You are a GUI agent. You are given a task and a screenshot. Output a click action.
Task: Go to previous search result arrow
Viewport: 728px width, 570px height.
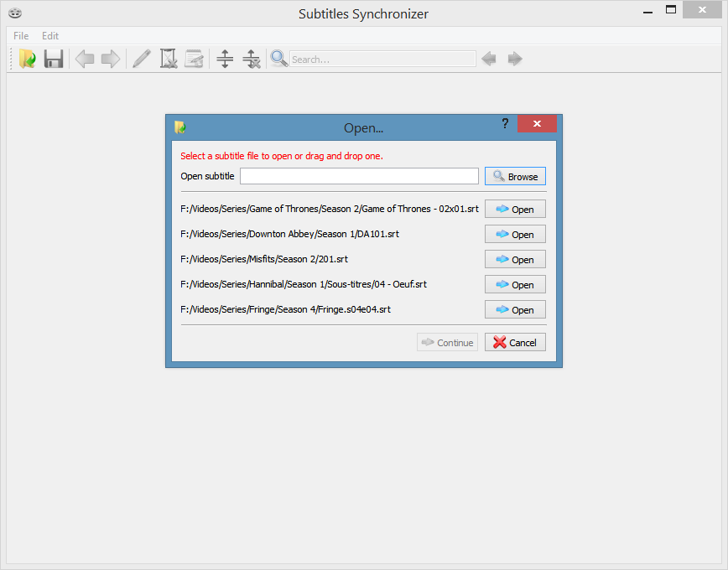click(488, 59)
